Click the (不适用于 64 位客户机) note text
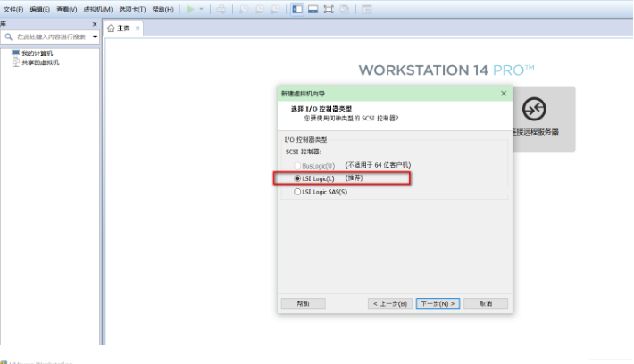 (378, 165)
